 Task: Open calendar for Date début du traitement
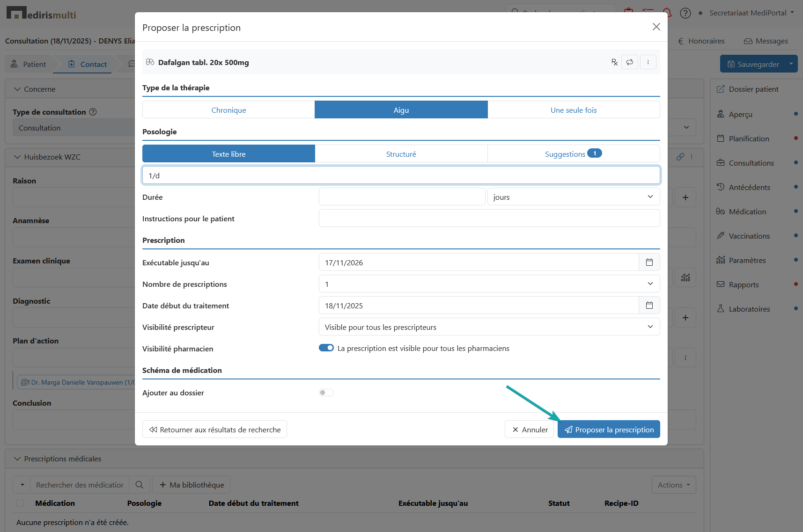649,306
